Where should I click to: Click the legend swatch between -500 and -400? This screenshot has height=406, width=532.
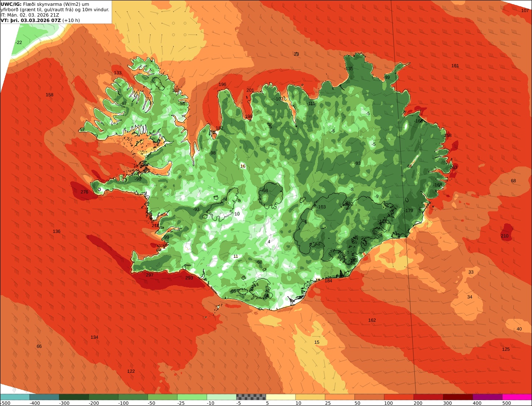(15, 397)
